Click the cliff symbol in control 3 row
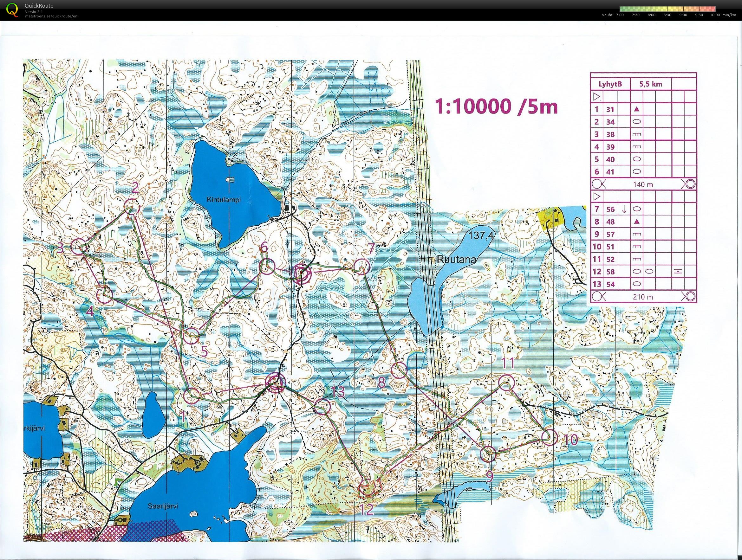This screenshot has width=742, height=560. tap(637, 134)
